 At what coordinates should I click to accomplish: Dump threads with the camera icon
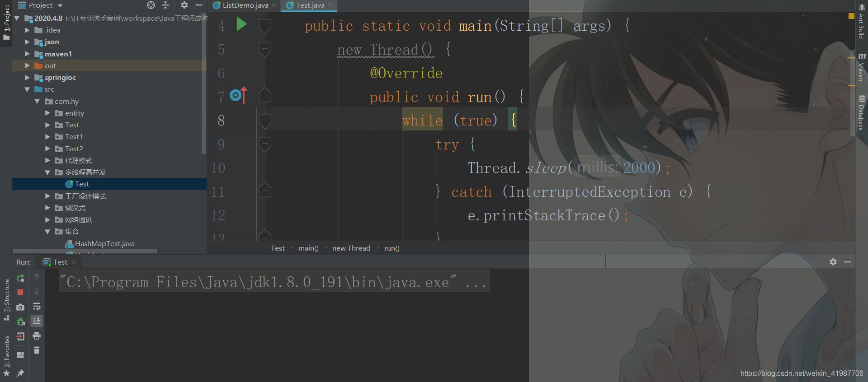coord(20,307)
